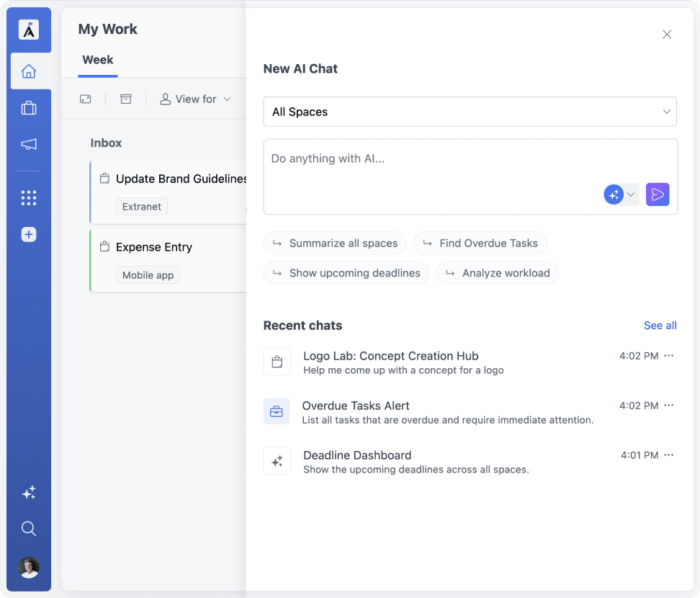
Task: Click the plus create button in sidebar
Action: click(29, 234)
